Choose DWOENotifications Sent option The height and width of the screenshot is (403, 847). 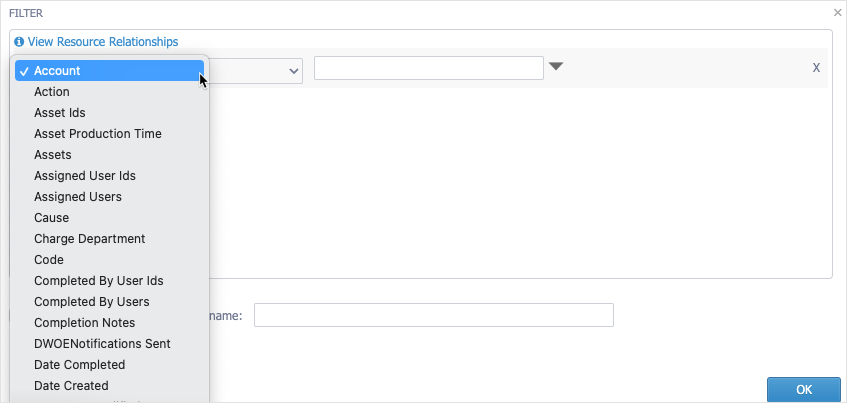(x=110, y=344)
